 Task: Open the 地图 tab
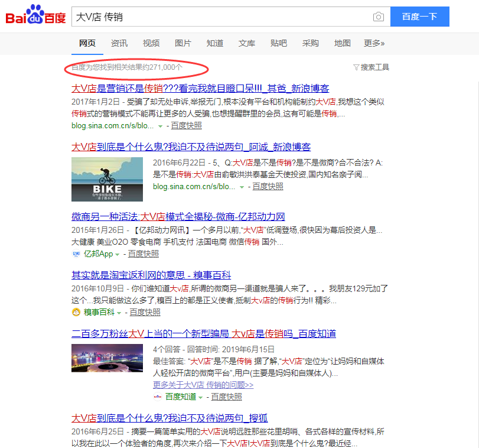(343, 43)
